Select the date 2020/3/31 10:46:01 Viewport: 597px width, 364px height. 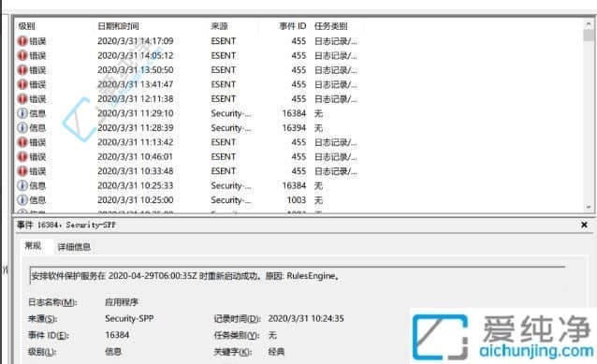coord(135,156)
